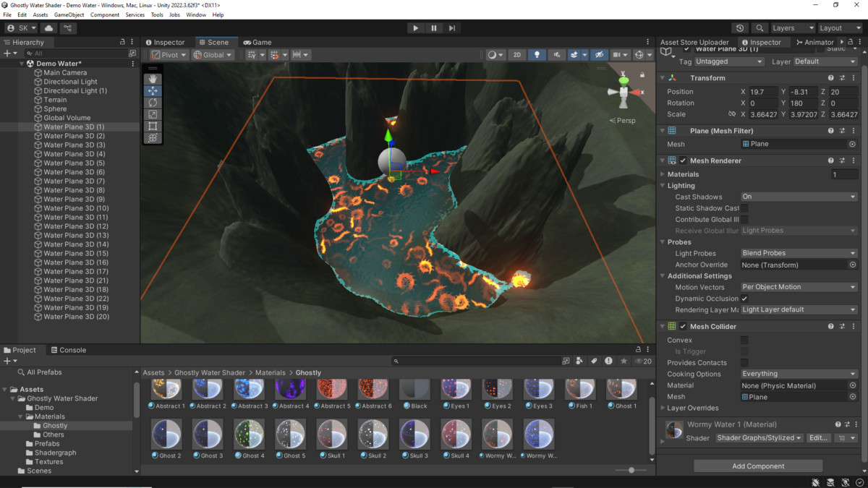Open the Cast Shadows dropdown
Image resolution: width=868 pixels, height=488 pixels.
[799, 197]
